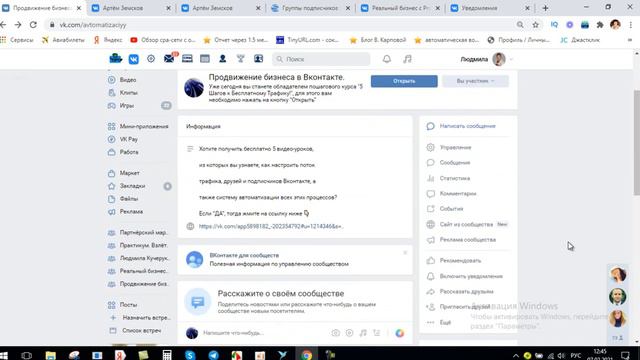Viewport: 640px width, 360px height.
Task: Open Сайт из сообщества menu item
Action: [x=467, y=224]
